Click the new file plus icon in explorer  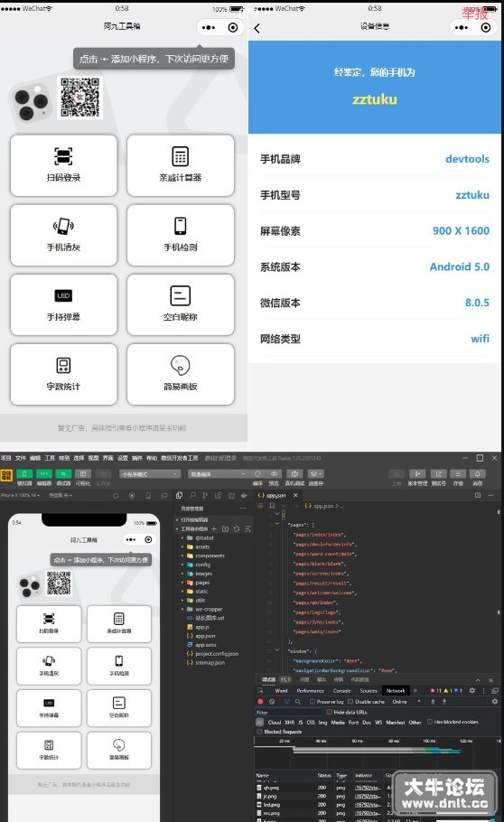(213, 529)
